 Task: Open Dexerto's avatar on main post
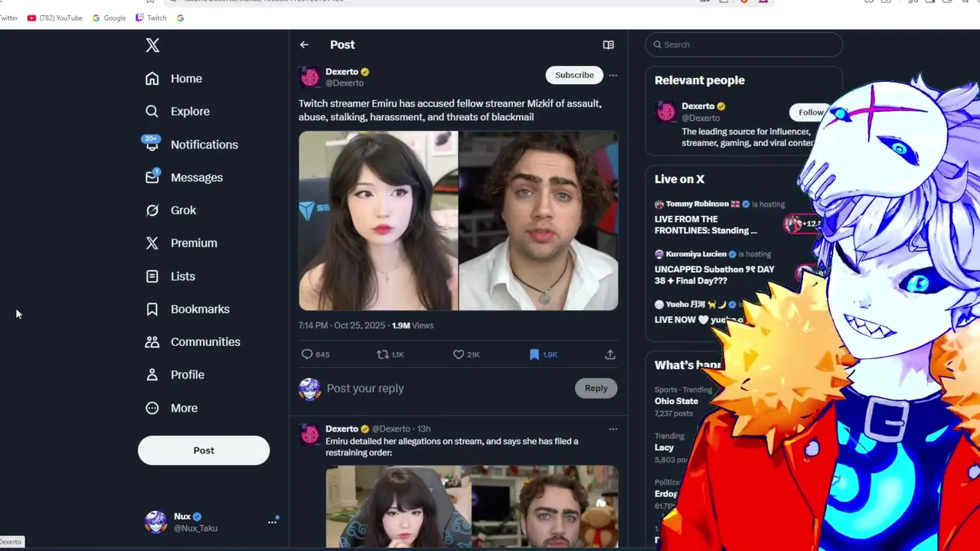(310, 77)
